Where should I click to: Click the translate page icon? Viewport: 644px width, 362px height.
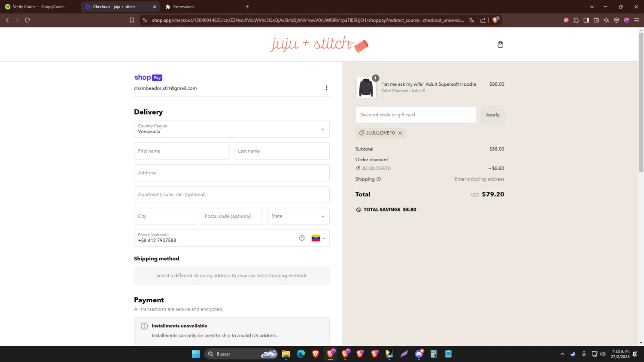point(471,20)
